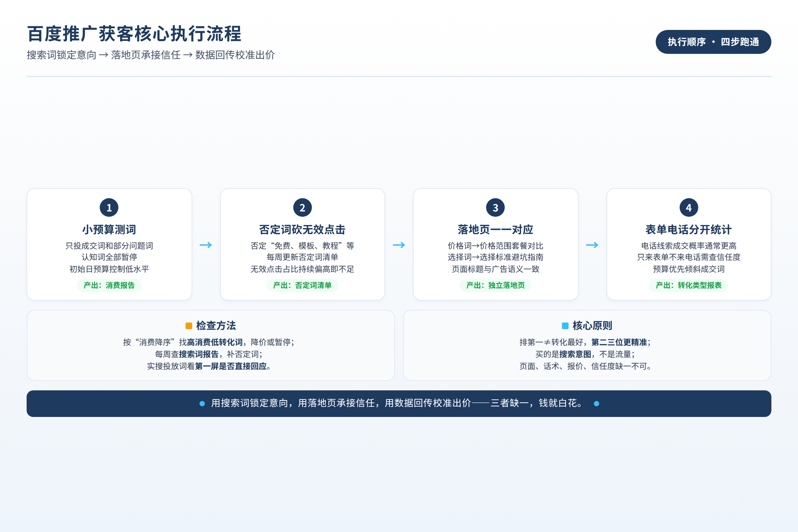Click the line 页面标题与广告语义一致

495,269
